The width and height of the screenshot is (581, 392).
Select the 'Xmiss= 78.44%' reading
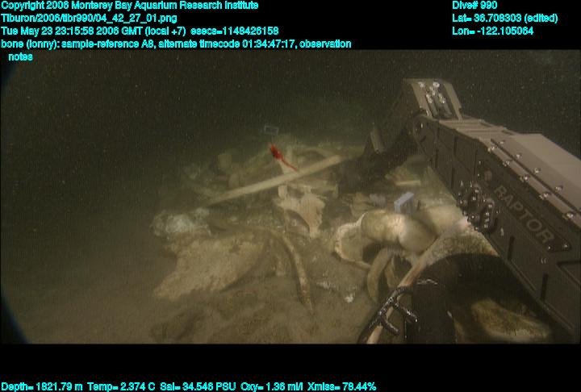point(341,387)
